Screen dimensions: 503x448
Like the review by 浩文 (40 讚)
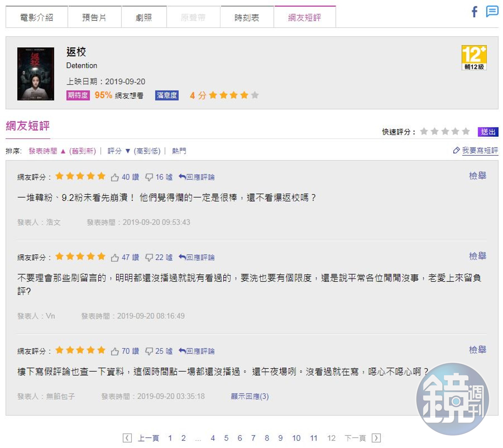tap(125, 177)
